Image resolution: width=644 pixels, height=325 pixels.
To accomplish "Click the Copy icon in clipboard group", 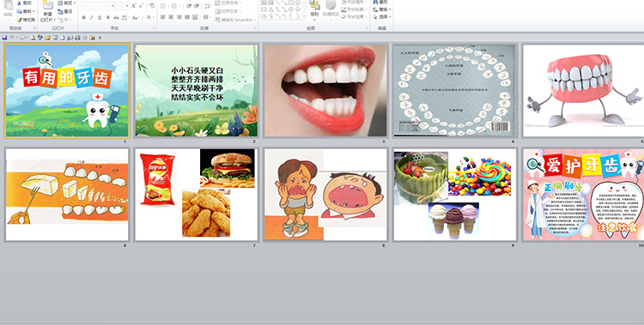I will (19, 11).
